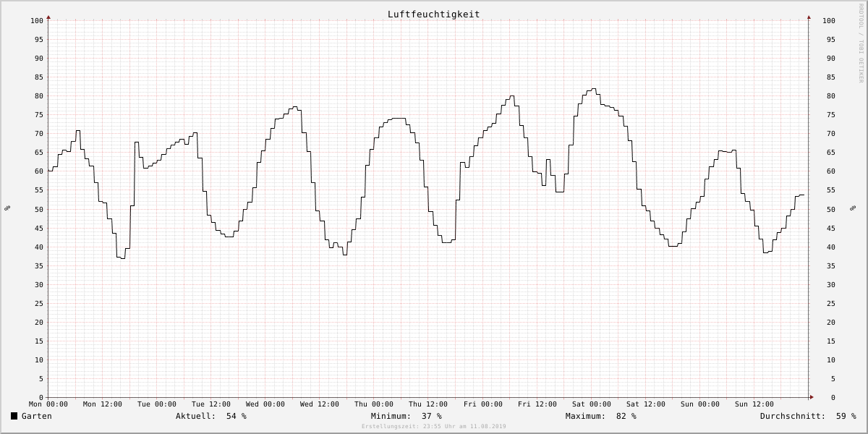This screenshot has height=434, width=868.
Task: Click the 100 label on the left axis
Action: pyautogui.click(x=37, y=21)
